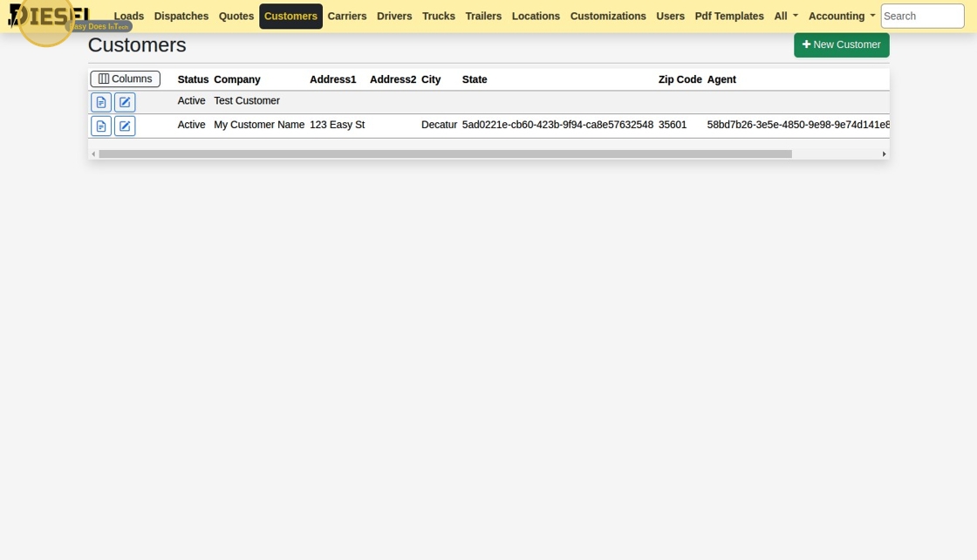Click the state ID cell starting with 5ad0221e
This screenshot has width=977, height=560.
coord(557,126)
